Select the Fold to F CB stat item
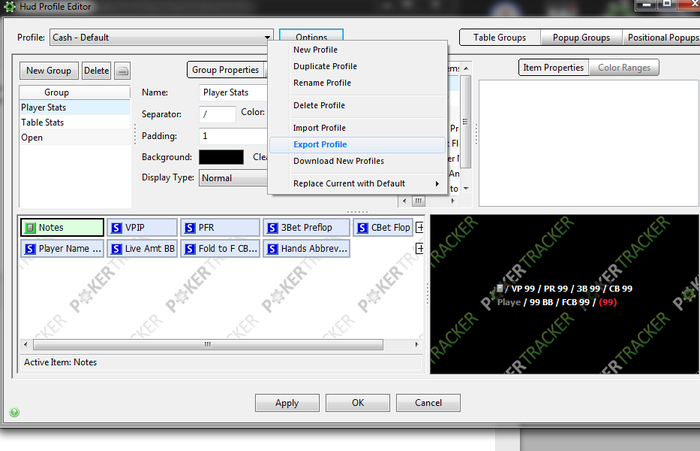Screen dimensions: 700x451 [x=220, y=248]
